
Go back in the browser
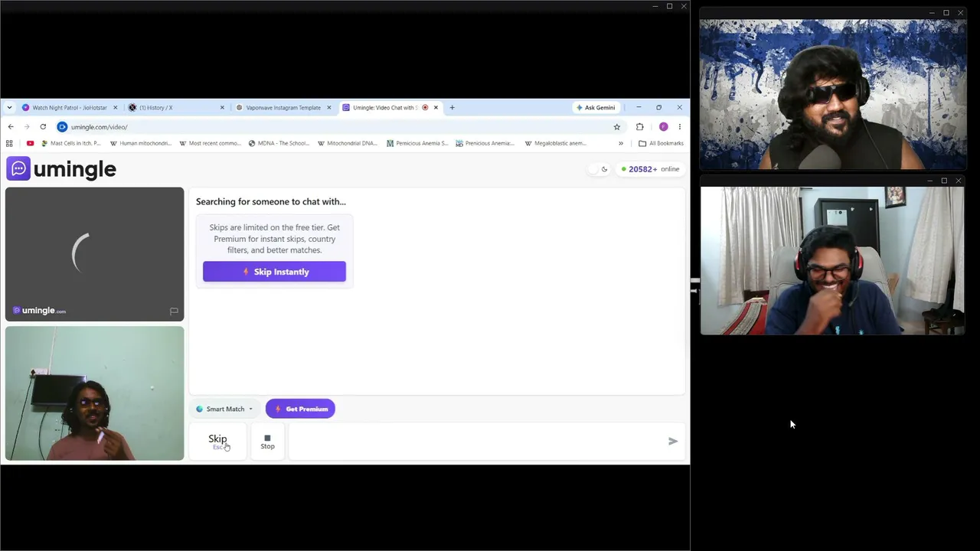click(x=11, y=127)
